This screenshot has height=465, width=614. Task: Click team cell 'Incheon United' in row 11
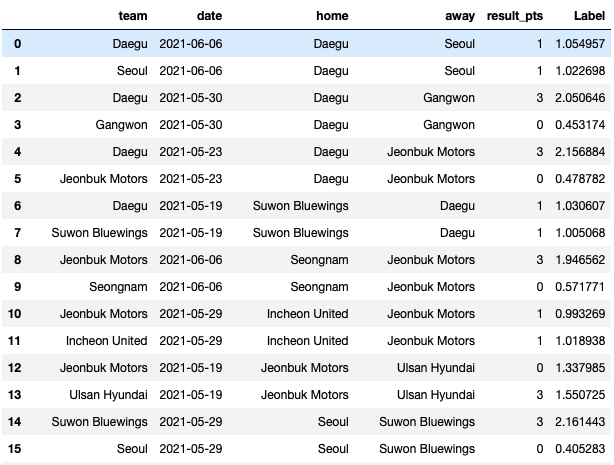(107, 341)
